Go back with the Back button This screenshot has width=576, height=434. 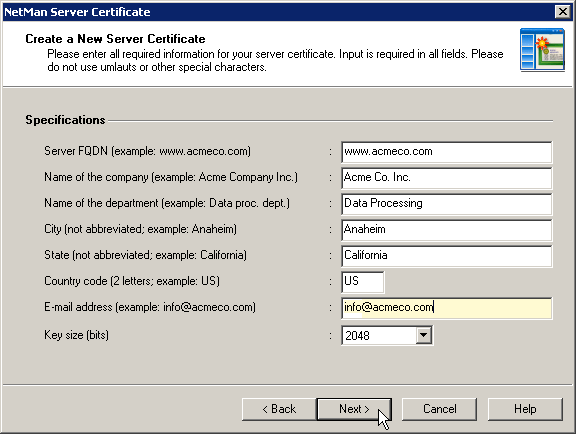[279, 409]
